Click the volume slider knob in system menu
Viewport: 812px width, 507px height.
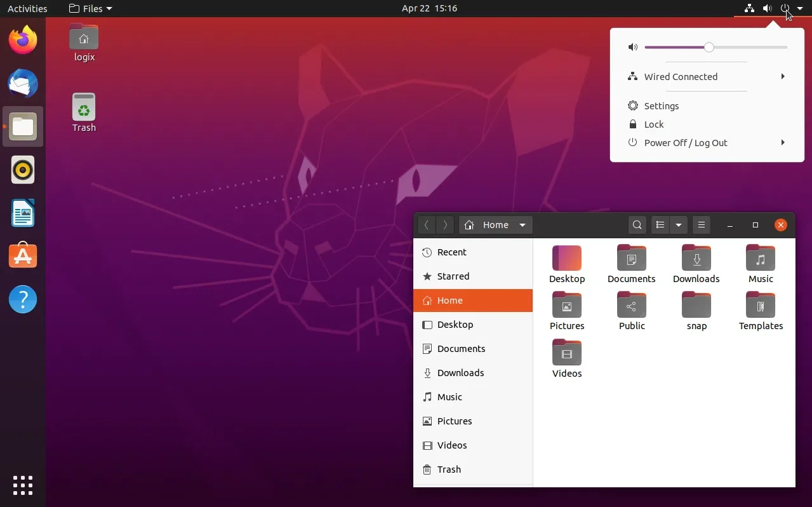point(709,47)
